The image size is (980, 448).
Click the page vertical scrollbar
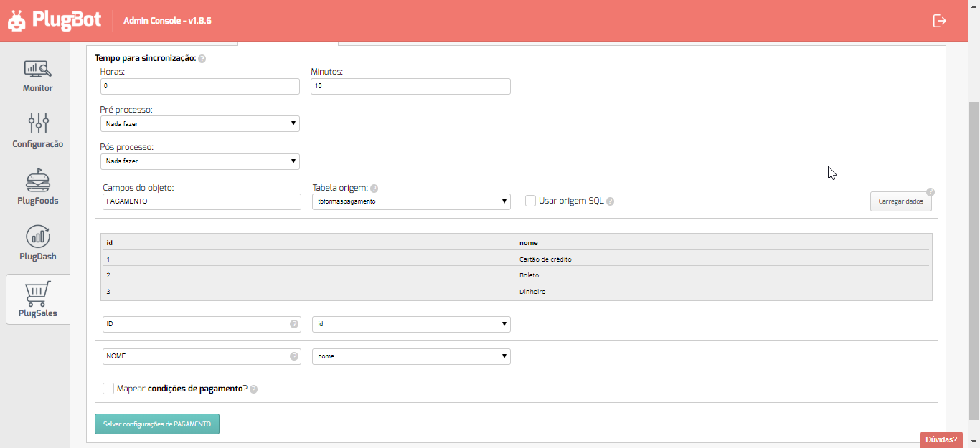[974, 261]
